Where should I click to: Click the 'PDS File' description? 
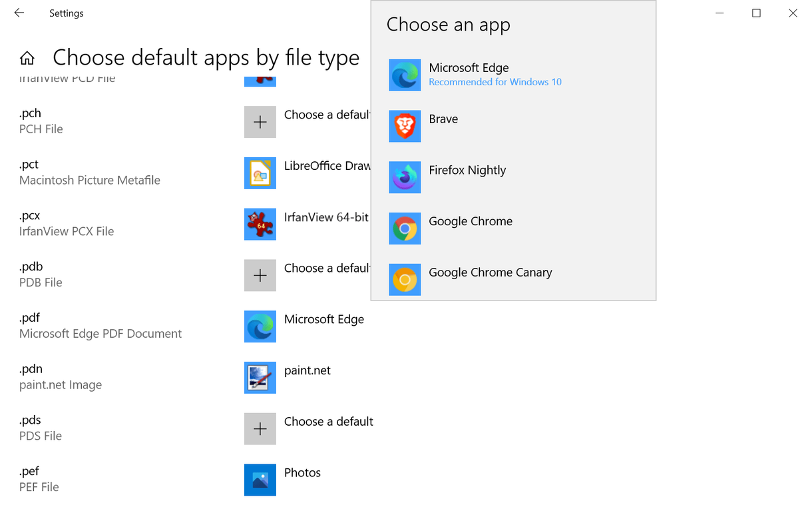[41, 436]
